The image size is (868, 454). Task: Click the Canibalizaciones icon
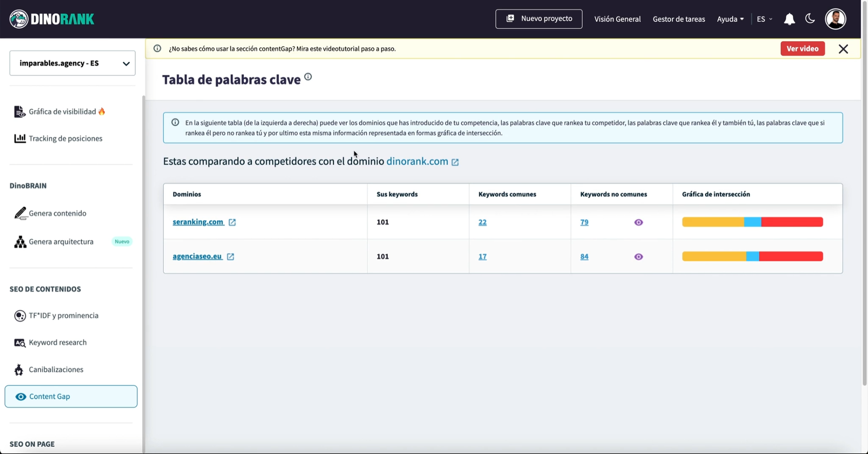(x=19, y=370)
